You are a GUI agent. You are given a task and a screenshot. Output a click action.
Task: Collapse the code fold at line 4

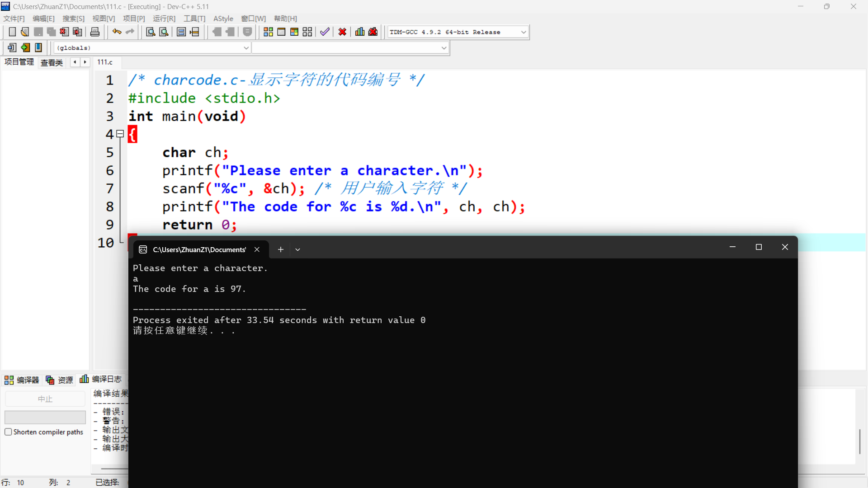click(x=120, y=134)
